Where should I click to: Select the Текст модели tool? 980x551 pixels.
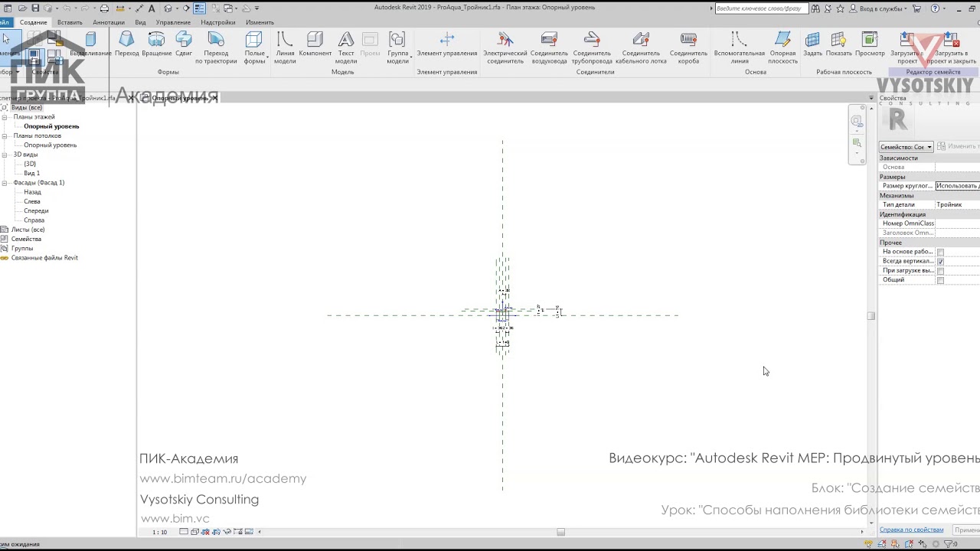(346, 47)
